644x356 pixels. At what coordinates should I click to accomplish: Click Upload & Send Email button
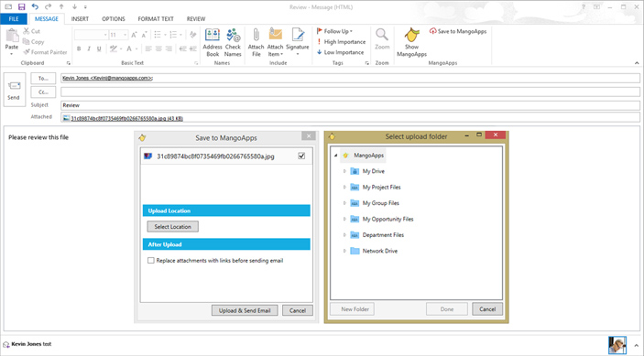[x=245, y=310]
